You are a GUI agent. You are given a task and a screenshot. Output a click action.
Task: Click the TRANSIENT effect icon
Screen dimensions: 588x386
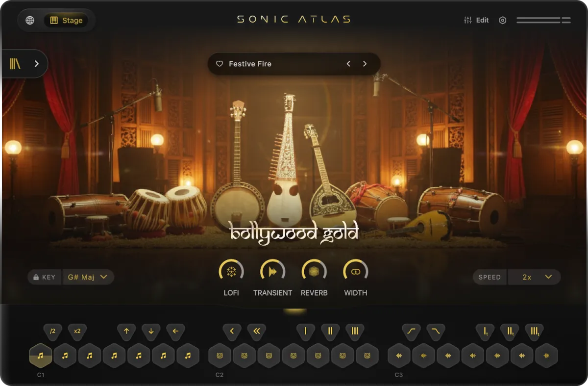[x=272, y=270]
